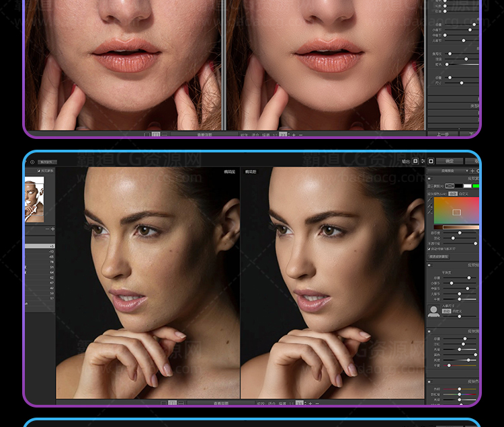This screenshot has height=427, width=504.
Task: Select side-by-side preview icon in top window
Action: pos(156,135)
